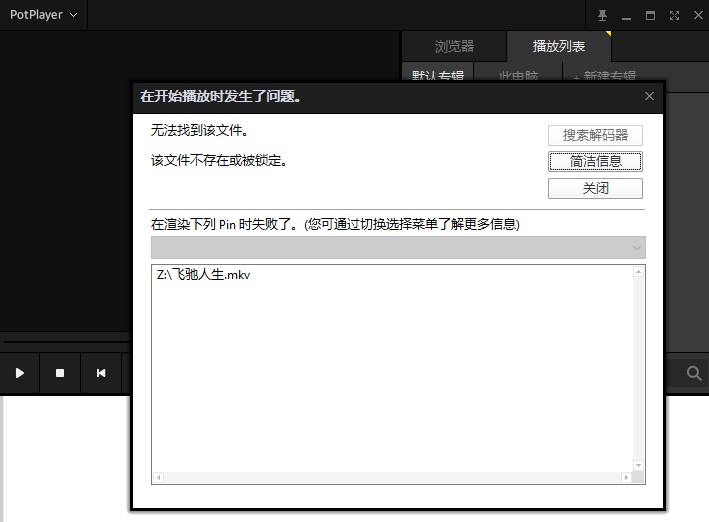This screenshot has height=522, width=709.
Task: Switch to the 浏览器 tab
Action: [x=454, y=47]
